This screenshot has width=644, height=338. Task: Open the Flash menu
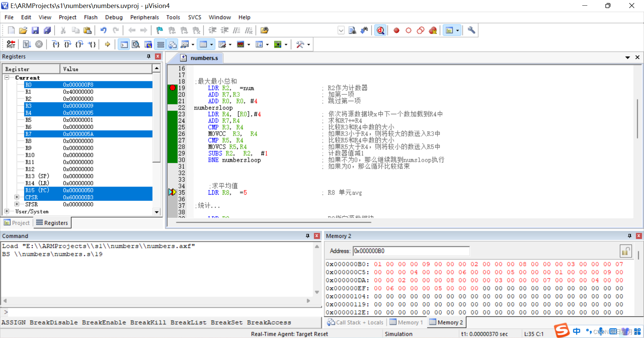pyautogui.click(x=91, y=17)
